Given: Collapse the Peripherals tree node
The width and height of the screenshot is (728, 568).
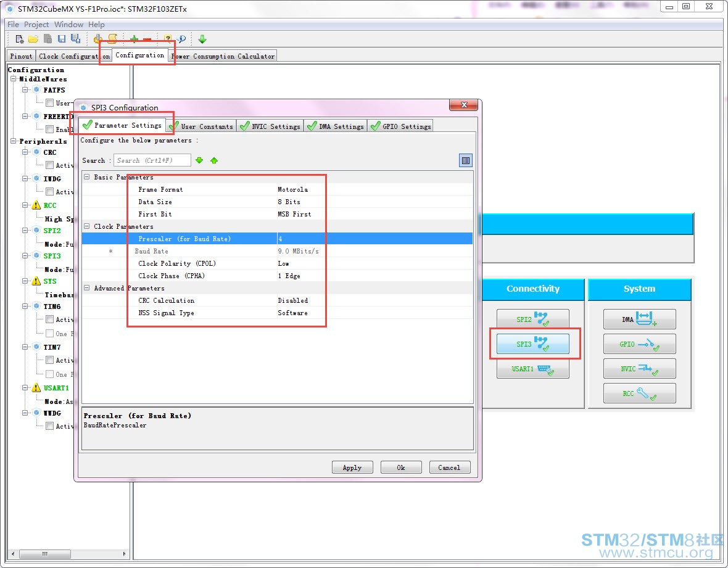Looking at the screenshot, I should [14, 141].
